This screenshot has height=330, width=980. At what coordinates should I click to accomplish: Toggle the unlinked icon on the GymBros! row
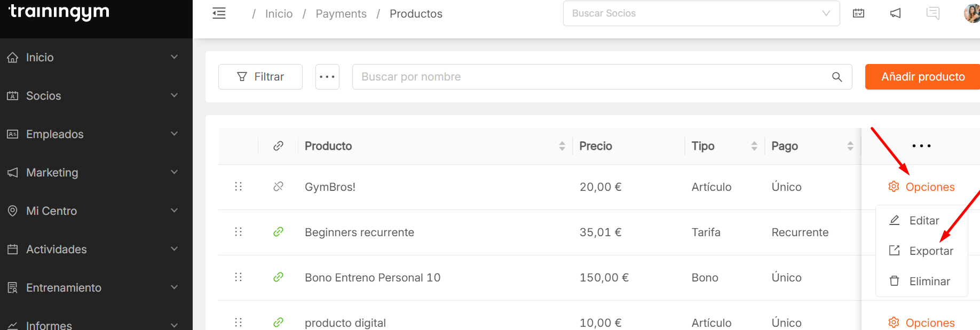tap(278, 187)
